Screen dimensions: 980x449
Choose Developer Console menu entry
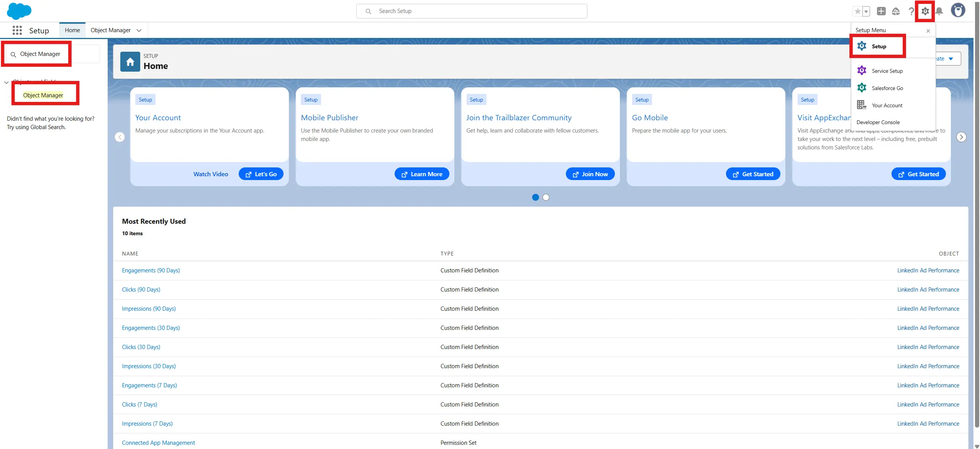[878, 122]
